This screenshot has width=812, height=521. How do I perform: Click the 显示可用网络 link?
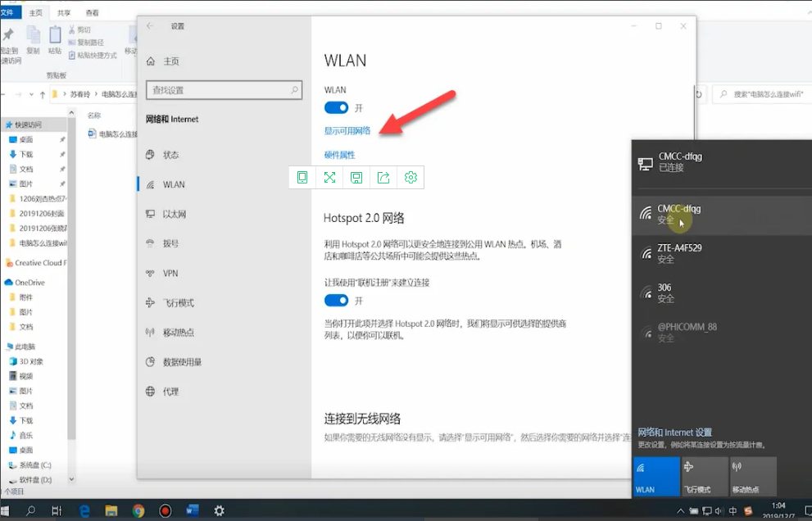coord(347,131)
